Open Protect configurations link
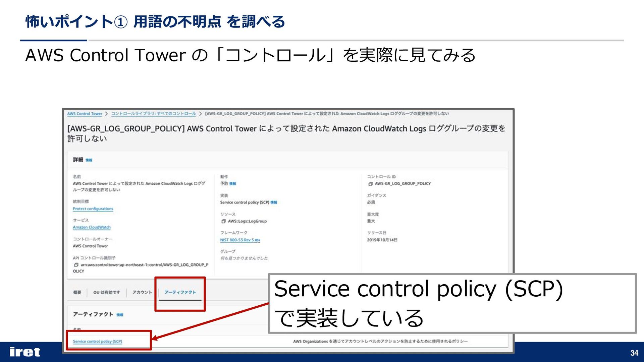 pos(93,209)
